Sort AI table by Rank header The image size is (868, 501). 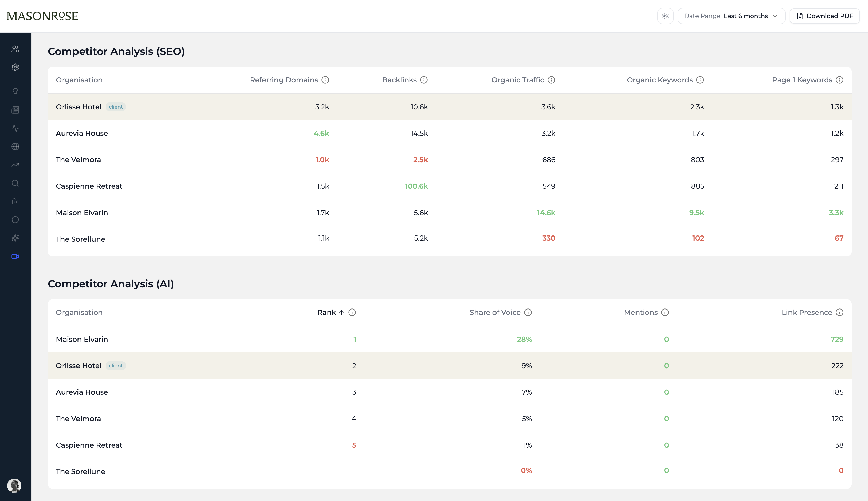pos(330,312)
